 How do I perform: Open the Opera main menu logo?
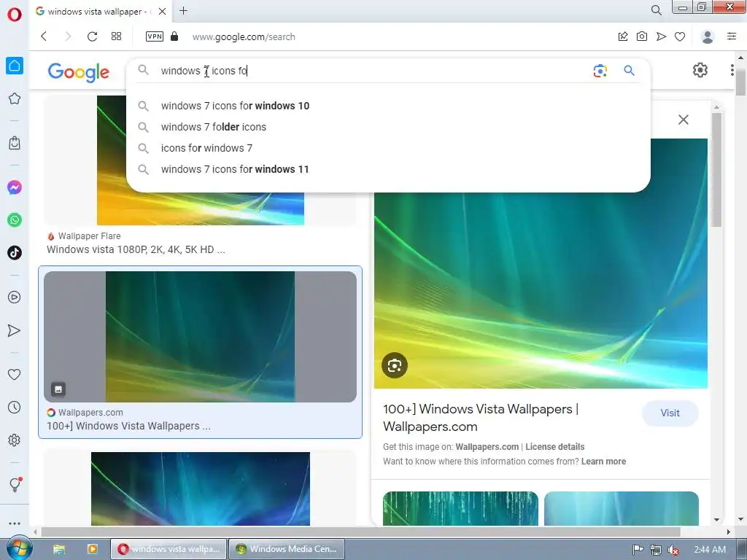pyautogui.click(x=15, y=15)
